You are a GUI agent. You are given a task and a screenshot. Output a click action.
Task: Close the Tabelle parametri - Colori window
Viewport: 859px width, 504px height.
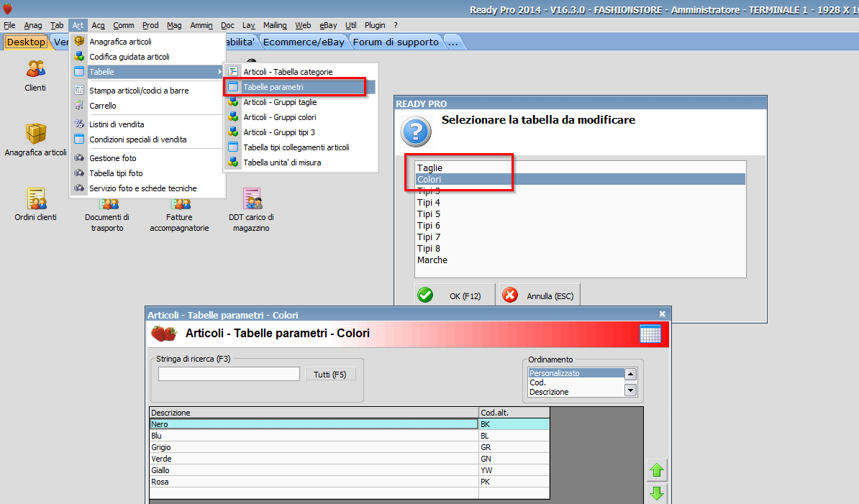point(663,314)
